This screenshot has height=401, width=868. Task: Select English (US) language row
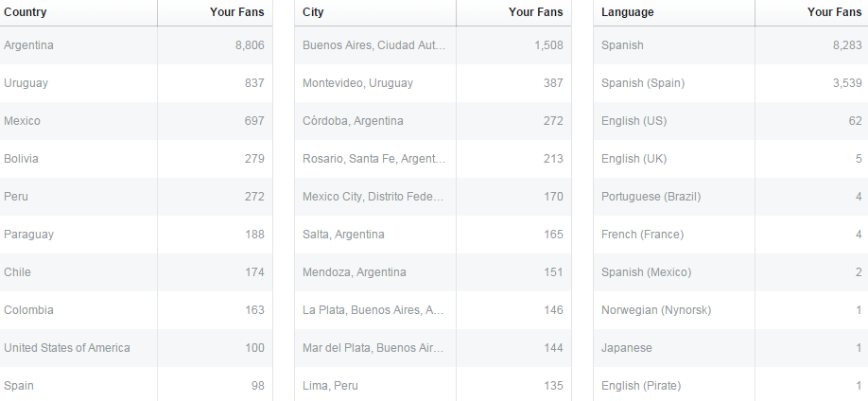731,121
